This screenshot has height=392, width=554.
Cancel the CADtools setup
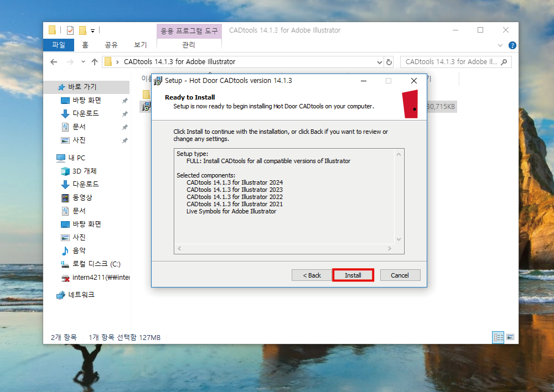point(400,275)
